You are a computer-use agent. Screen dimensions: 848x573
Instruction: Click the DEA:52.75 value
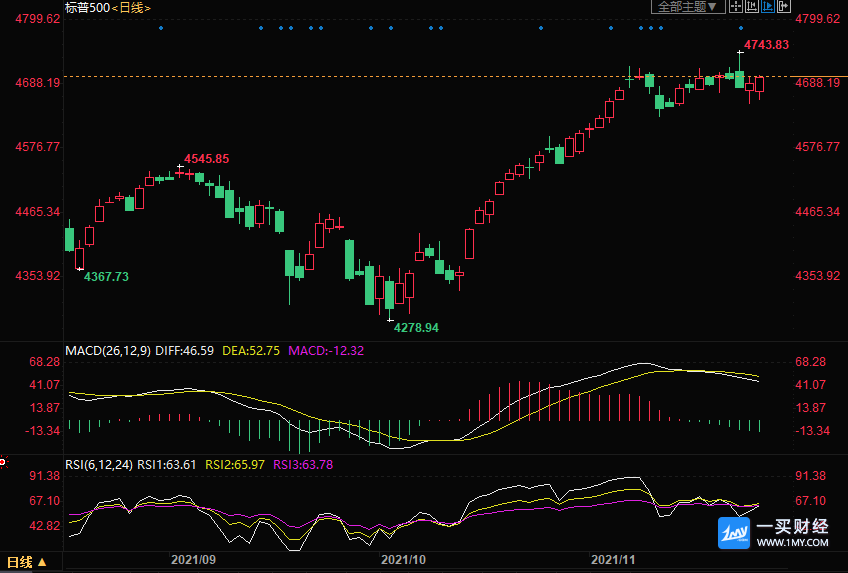point(251,350)
